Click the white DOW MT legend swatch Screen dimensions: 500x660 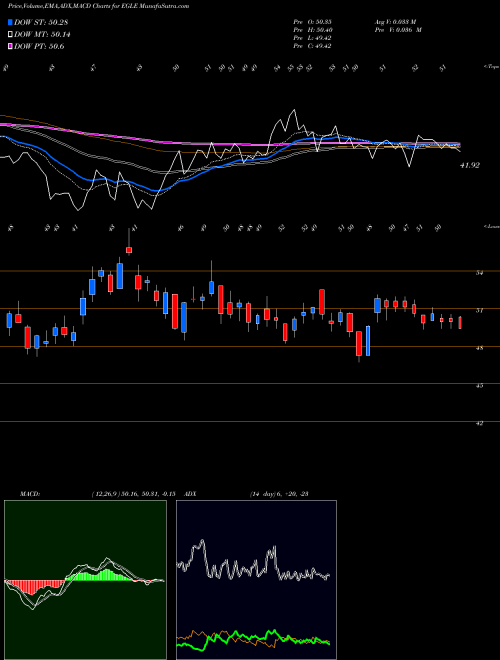click(10, 35)
